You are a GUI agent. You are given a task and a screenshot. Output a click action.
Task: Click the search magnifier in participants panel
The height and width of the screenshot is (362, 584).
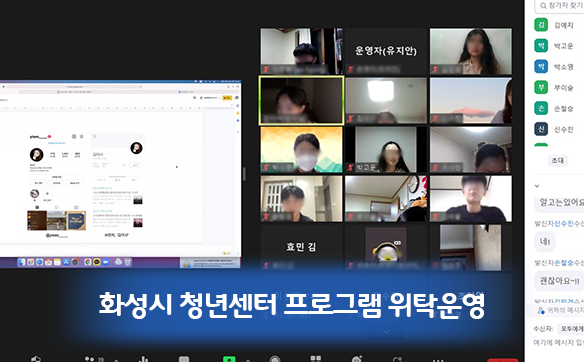click(x=543, y=6)
